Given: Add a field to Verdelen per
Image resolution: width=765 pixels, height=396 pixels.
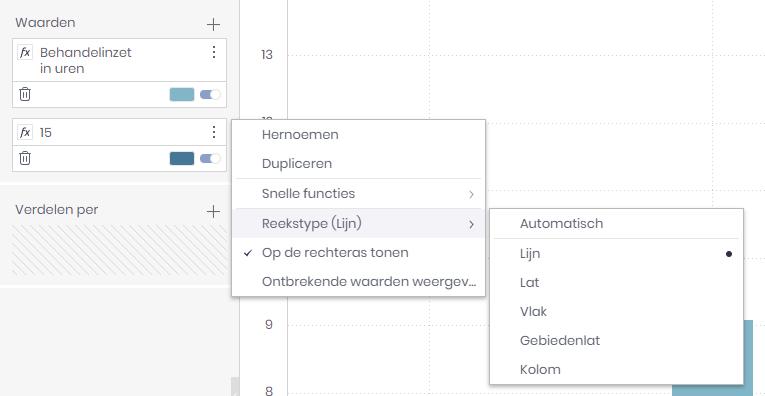Looking at the screenshot, I should click(213, 211).
